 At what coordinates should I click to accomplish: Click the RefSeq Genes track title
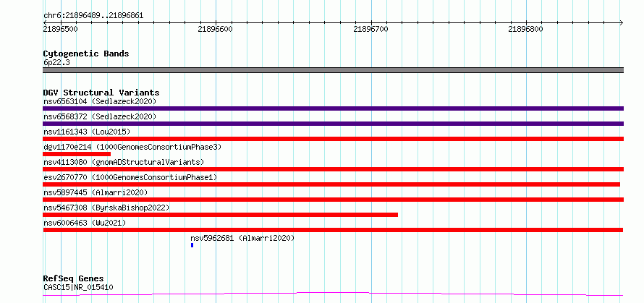point(73,279)
